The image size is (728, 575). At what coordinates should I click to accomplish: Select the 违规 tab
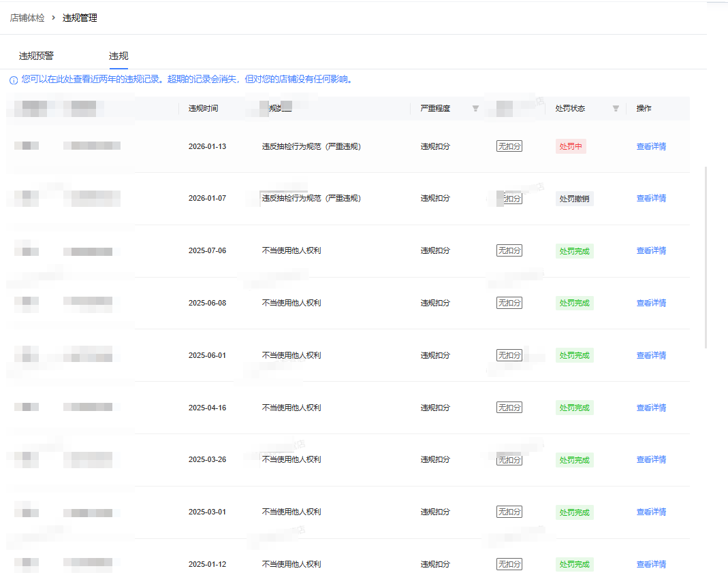(118, 56)
